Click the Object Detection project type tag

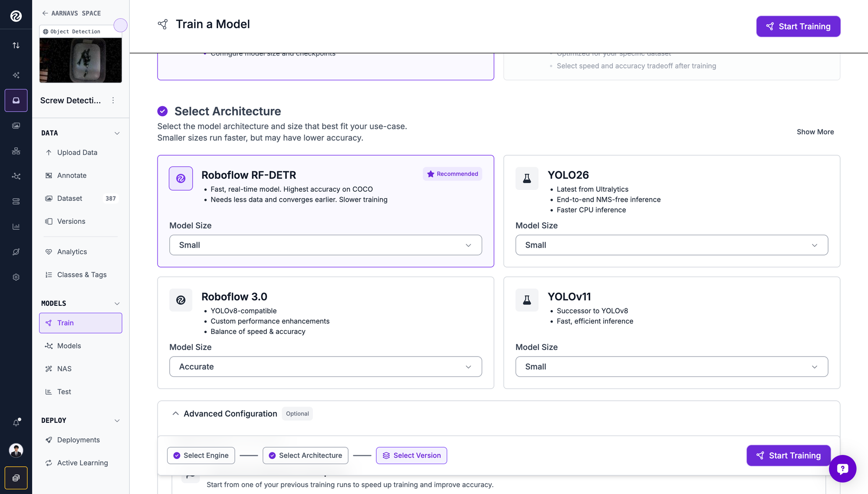point(72,32)
